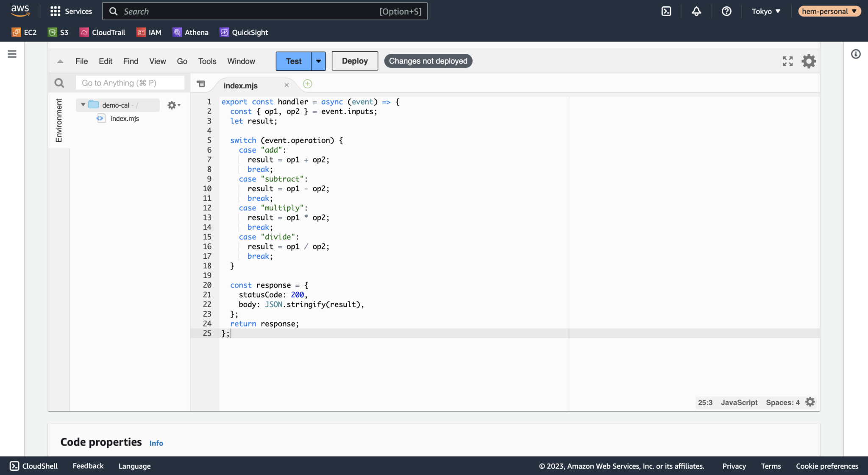Screen dimensions: 868x475
Task: Open the Test button dropdown arrow
Action: coord(318,61)
